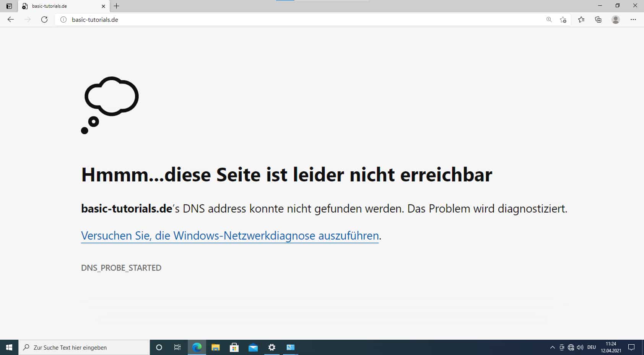Open the user profile avatar
This screenshot has height=355, width=644.
click(x=615, y=20)
